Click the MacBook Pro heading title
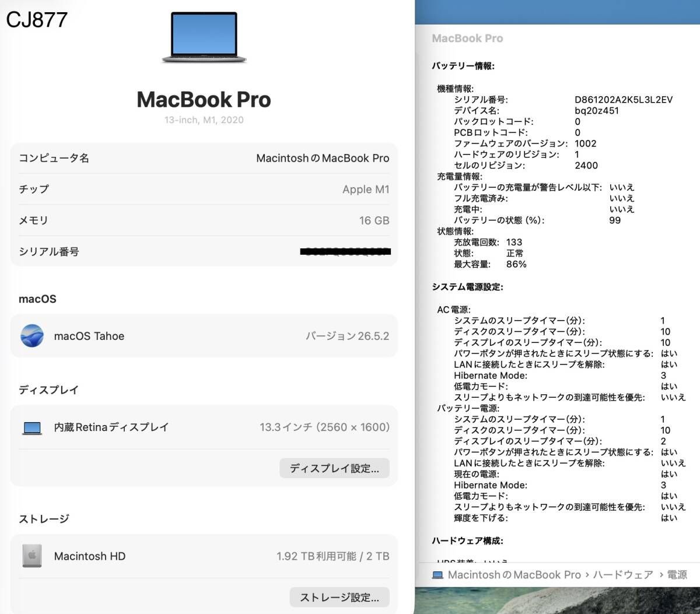700x614 pixels. coord(204,100)
